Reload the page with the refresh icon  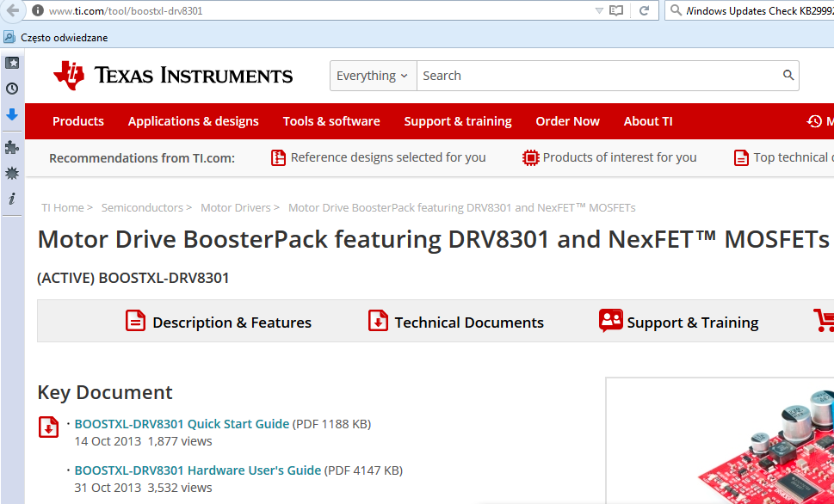click(x=644, y=10)
